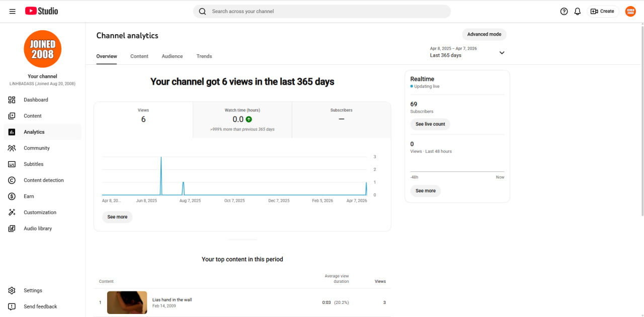Click Views · Last 48 hours label
644x317 pixels.
coord(431,151)
